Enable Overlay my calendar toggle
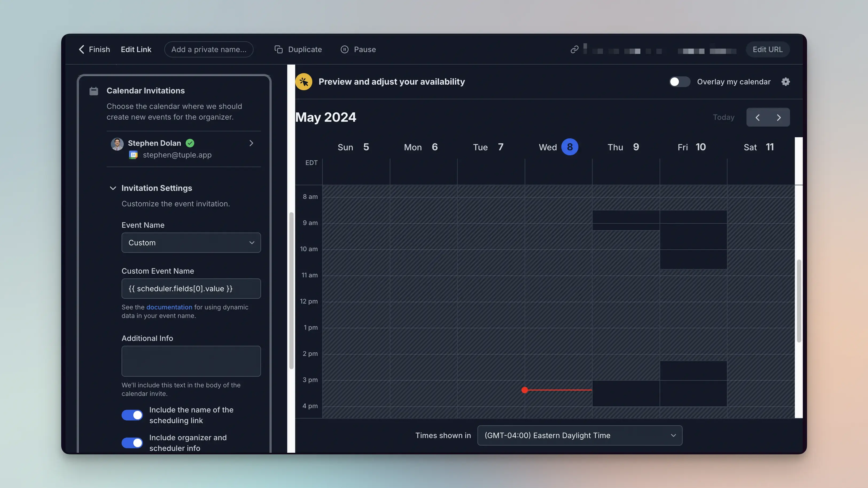868x488 pixels. click(680, 82)
